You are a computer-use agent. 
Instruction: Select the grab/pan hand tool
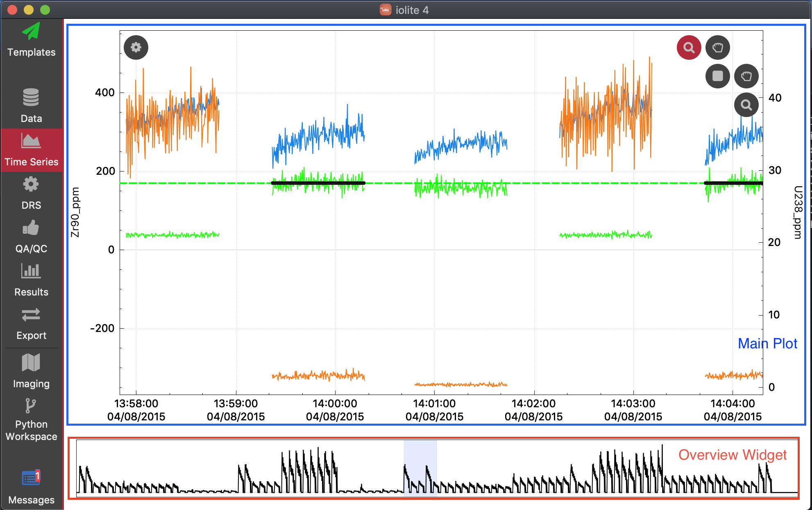[x=716, y=48]
